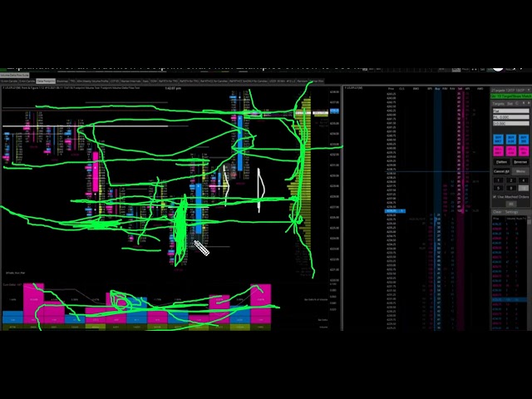Screen dimensions: 532x399
Task: Select quantity preset 1 button
Action: pos(498,180)
